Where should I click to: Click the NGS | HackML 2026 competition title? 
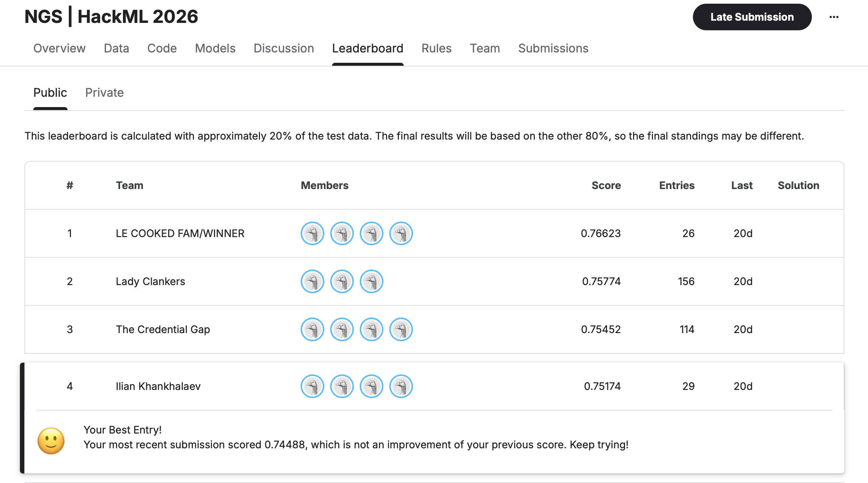click(111, 16)
